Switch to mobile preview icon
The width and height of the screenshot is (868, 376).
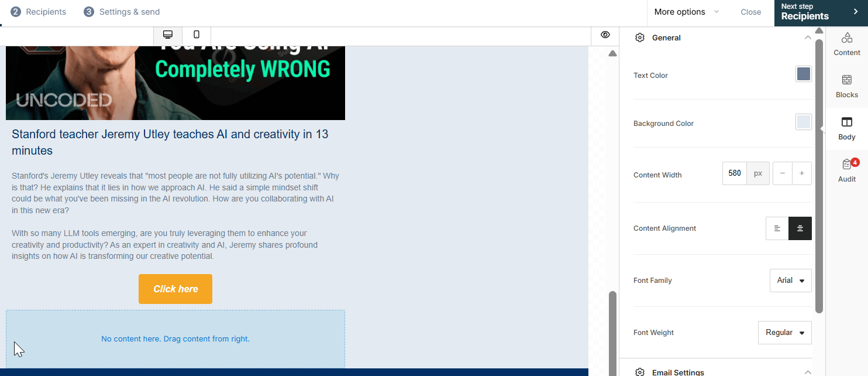click(197, 35)
